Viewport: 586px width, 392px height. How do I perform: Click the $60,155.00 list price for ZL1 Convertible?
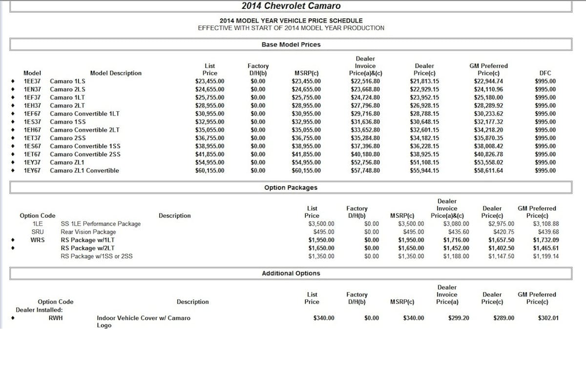(x=209, y=171)
